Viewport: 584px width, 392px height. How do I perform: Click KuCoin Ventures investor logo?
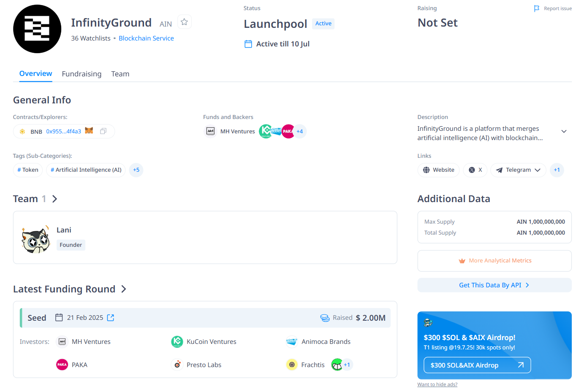[x=177, y=341]
